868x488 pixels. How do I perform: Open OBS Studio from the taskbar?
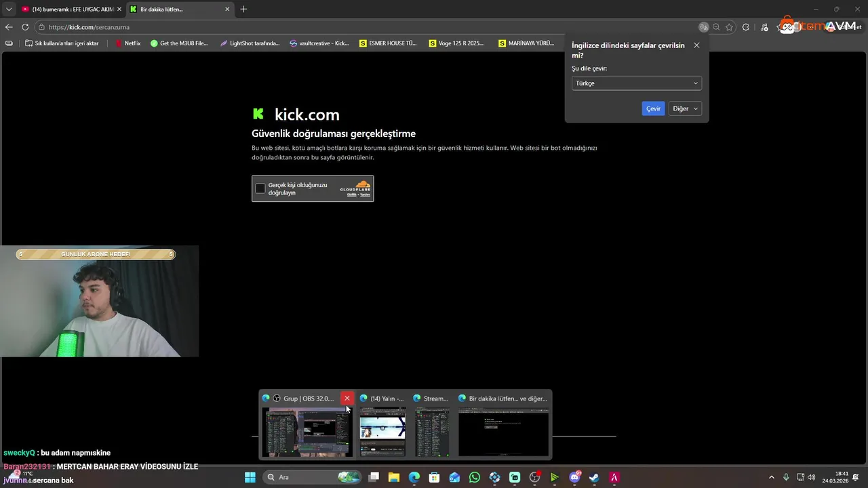(534, 477)
